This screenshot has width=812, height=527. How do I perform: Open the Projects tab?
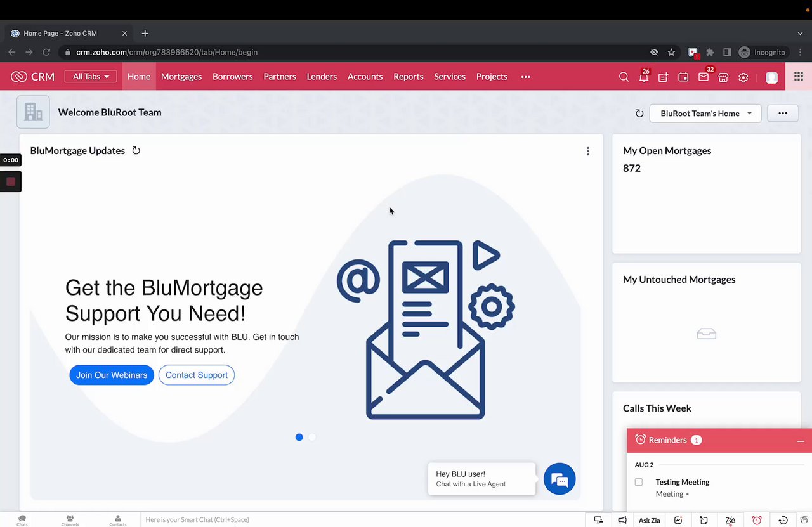click(x=492, y=77)
